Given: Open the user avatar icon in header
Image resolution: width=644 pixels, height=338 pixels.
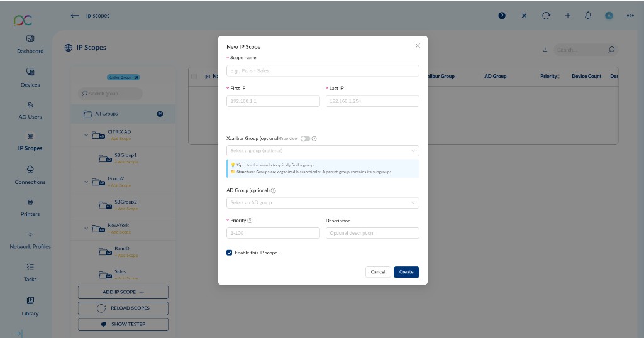Looking at the screenshot, I should [609, 16].
